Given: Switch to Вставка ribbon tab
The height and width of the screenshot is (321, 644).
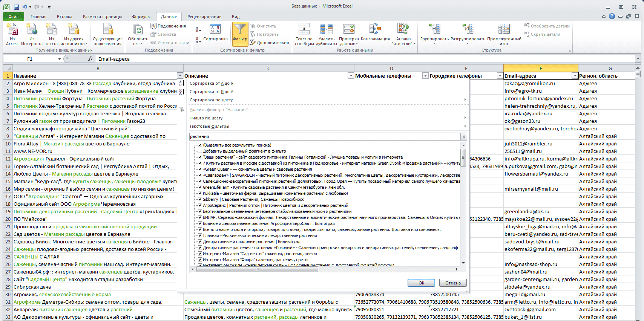Looking at the screenshot, I should coord(64,17).
